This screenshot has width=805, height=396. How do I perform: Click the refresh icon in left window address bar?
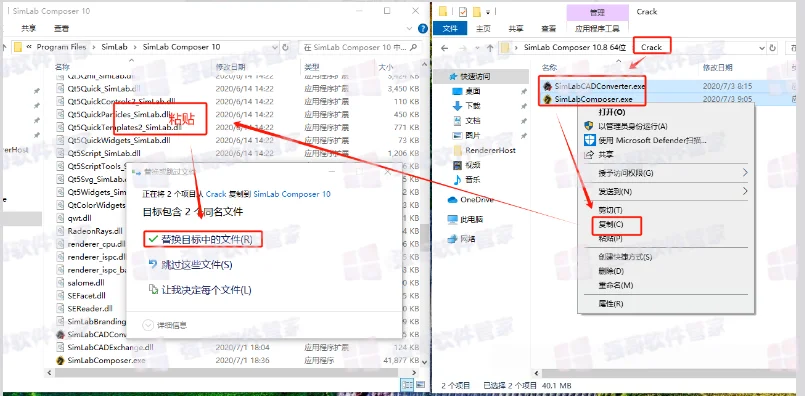pyautogui.click(x=285, y=47)
